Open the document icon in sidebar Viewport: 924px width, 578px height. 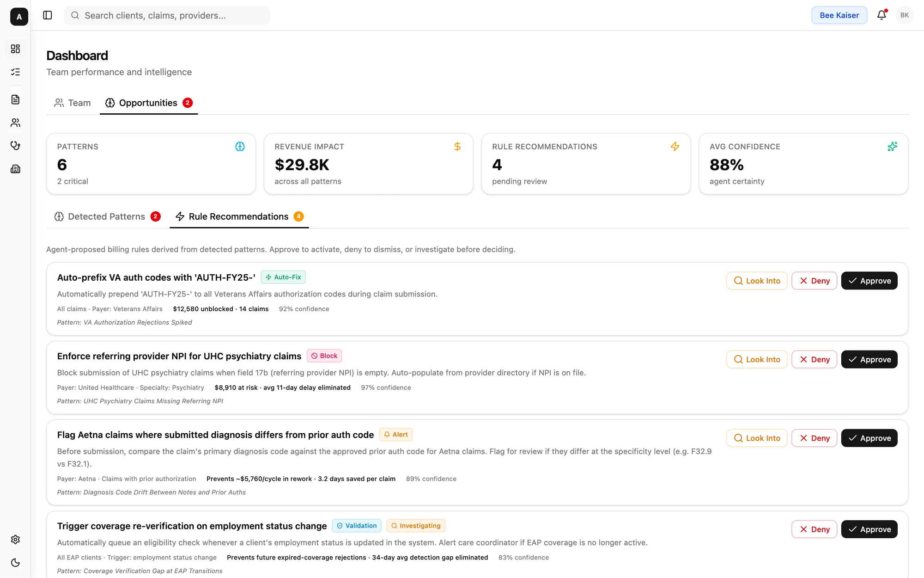[x=15, y=100]
